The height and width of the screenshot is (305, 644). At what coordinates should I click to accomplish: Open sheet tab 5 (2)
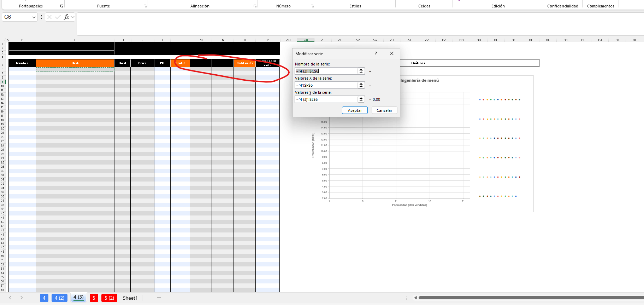109,298
